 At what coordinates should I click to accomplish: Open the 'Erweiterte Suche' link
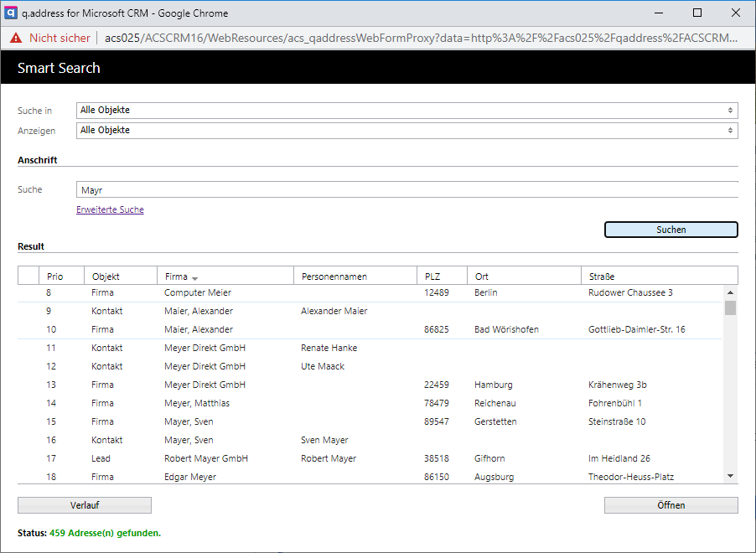(x=110, y=209)
